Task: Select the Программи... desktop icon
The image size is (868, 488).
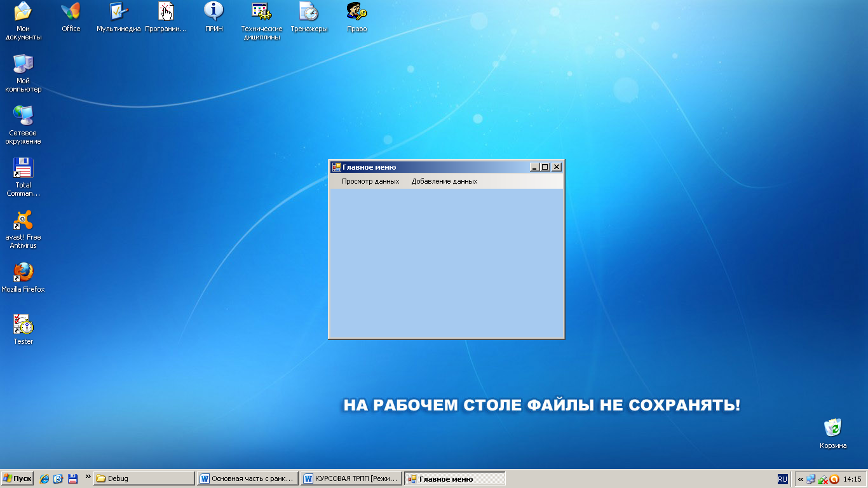Action: 166,17
